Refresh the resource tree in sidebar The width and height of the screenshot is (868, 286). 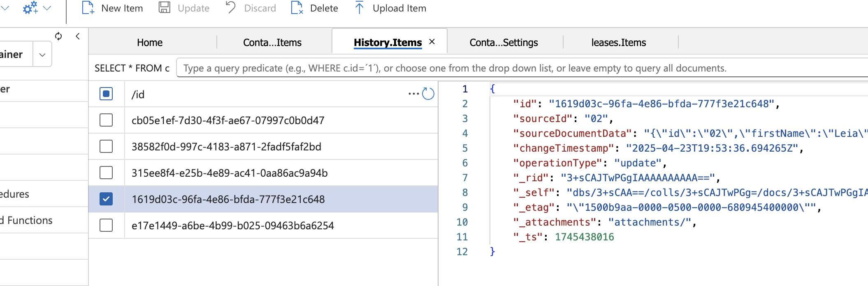58,36
